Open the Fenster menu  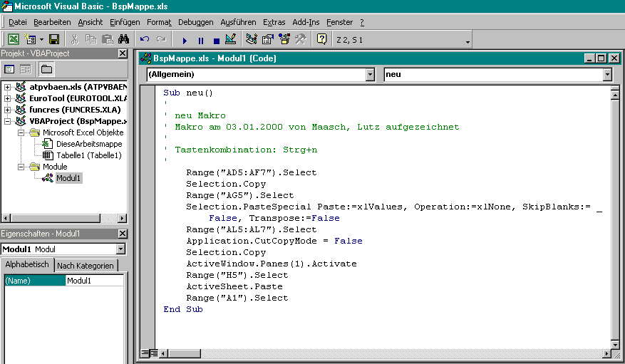click(x=340, y=22)
